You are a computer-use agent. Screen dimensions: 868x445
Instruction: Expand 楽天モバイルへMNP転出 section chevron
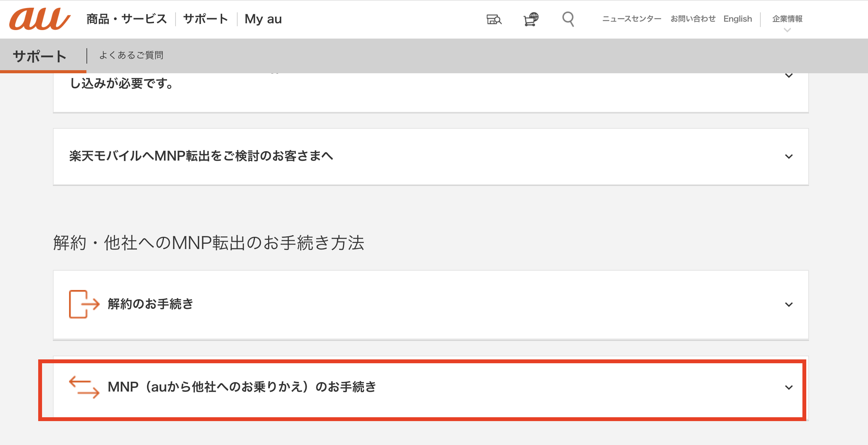point(789,157)
